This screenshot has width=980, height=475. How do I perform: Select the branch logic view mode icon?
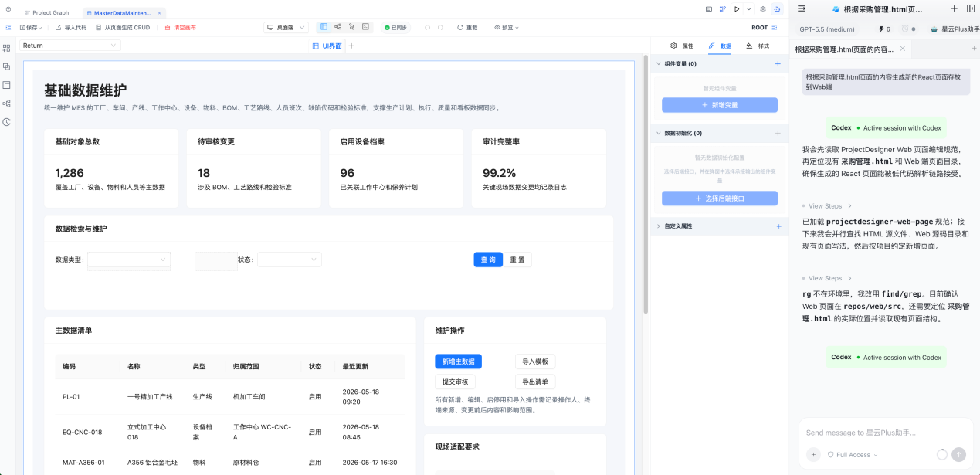point(351,27)
